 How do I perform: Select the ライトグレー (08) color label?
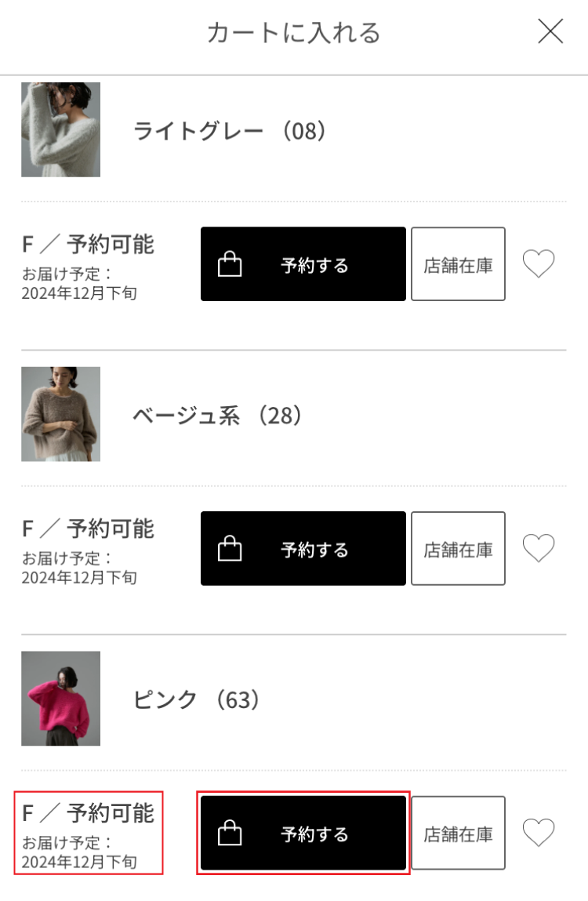tap(229, 130)
